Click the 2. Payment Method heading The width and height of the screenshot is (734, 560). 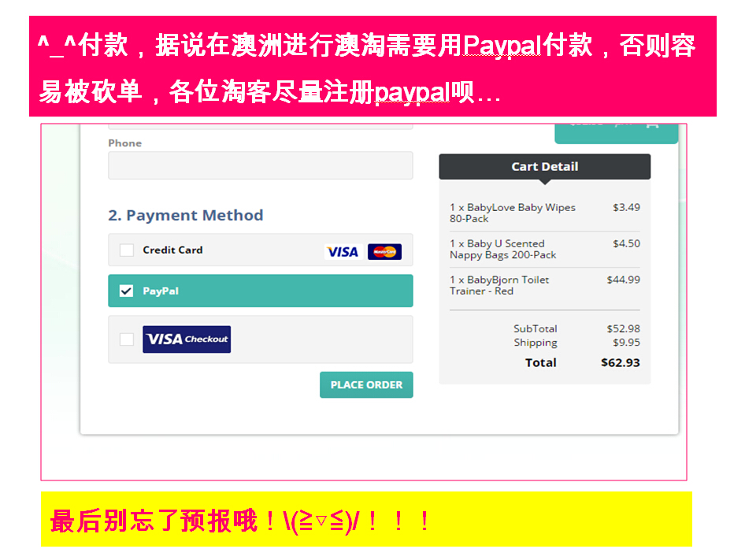(x=186, y=215)
